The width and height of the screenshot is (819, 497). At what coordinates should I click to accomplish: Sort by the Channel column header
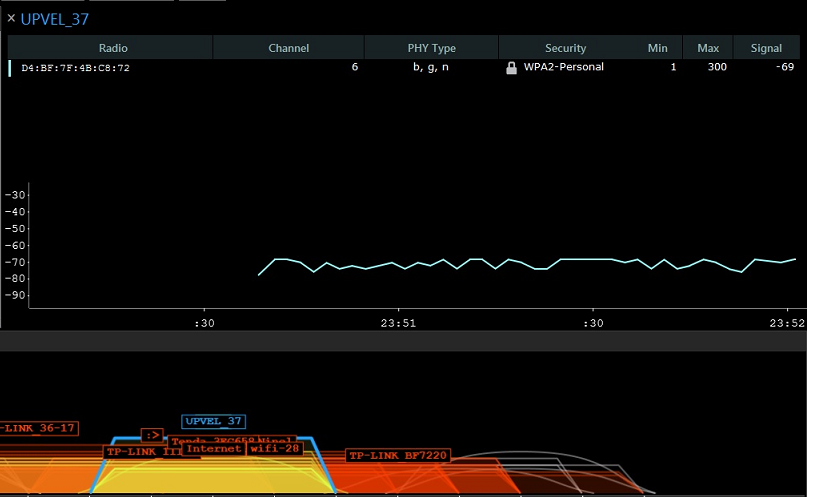(x=288, y=48)
